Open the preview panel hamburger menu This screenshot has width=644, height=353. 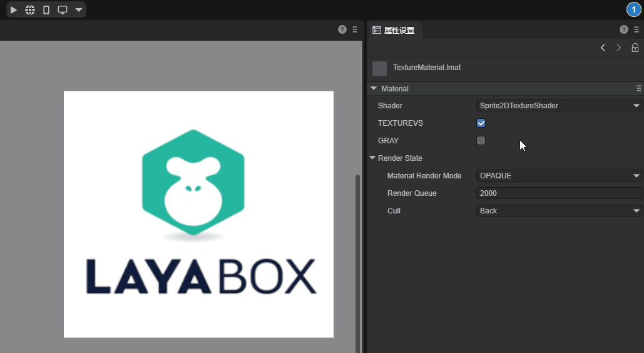click(x=355, y=29)
